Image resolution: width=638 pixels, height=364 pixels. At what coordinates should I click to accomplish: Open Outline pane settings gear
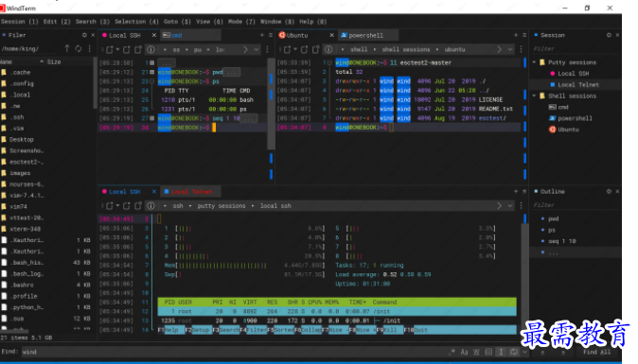point(609,191)
